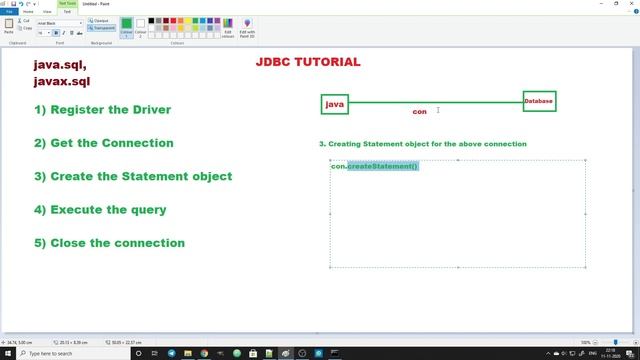Toggle Bold text formatting
Image resolution: width=640 pixels, height=360 pixels.
coord(56,33)
